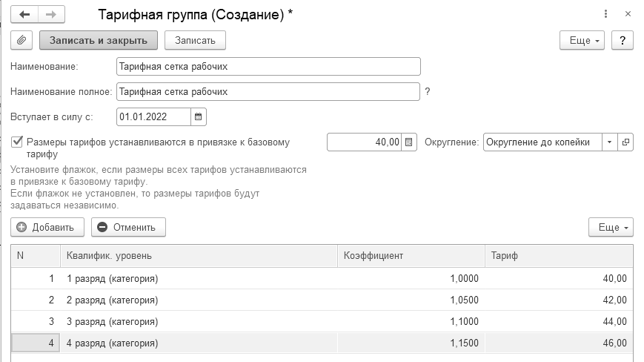Open the top Еще dropdown menu
The height and width of the screenshot is (362, 644).
582,41
